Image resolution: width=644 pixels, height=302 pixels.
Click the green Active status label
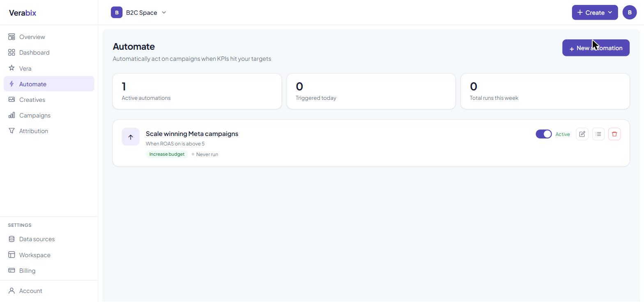pos(563,134)
